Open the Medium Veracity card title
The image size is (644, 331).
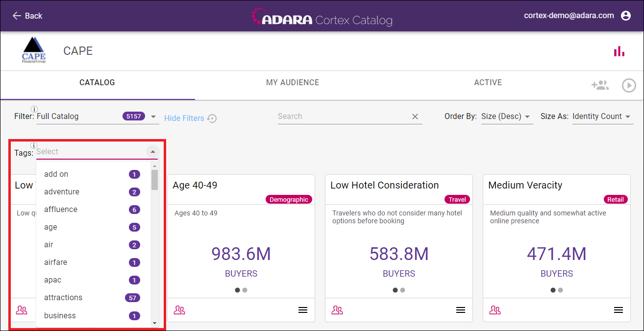click(x=525, y=185)
